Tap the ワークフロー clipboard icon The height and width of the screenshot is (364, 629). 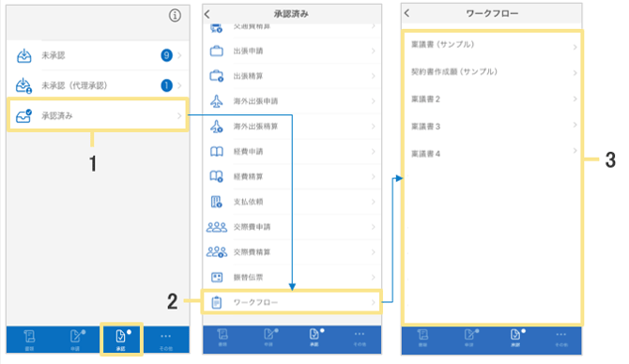tap(217, 302)
